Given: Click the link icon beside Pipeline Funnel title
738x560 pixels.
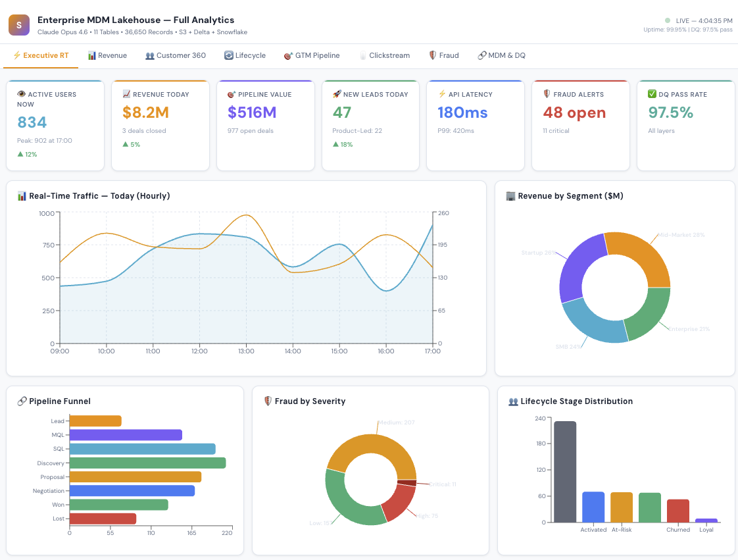Looking at the screenshot, I should pyautogui.click(x=22, y=401).
